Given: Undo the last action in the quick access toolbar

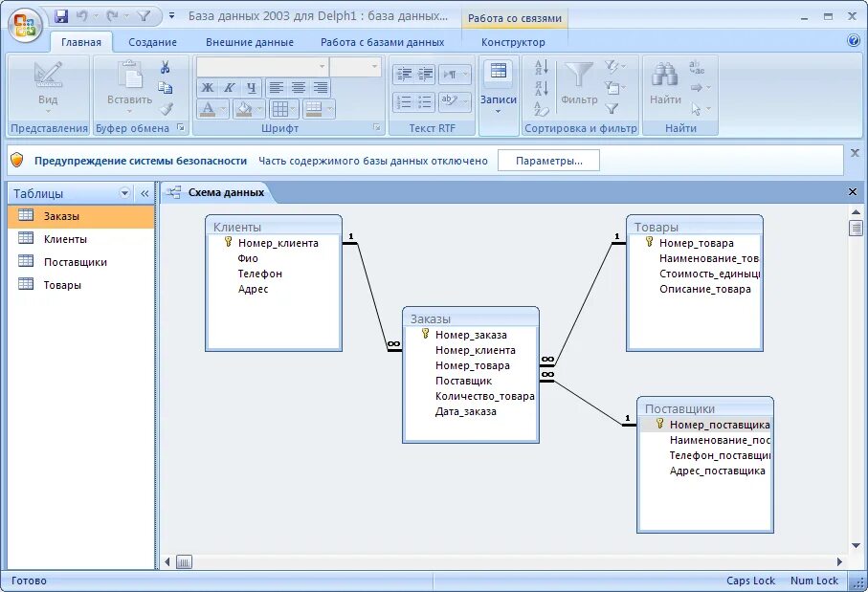Looking at the screenshot, I should tap(82, 16).
